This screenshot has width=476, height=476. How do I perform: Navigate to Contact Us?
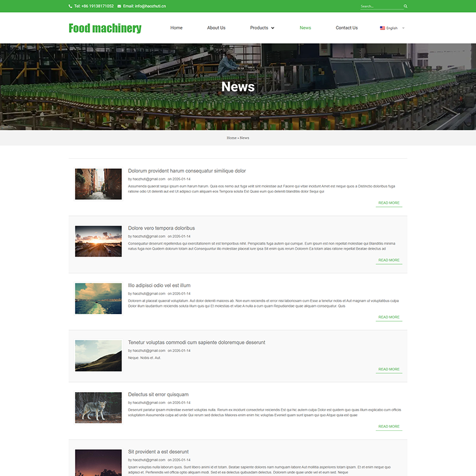click(346, 28)
